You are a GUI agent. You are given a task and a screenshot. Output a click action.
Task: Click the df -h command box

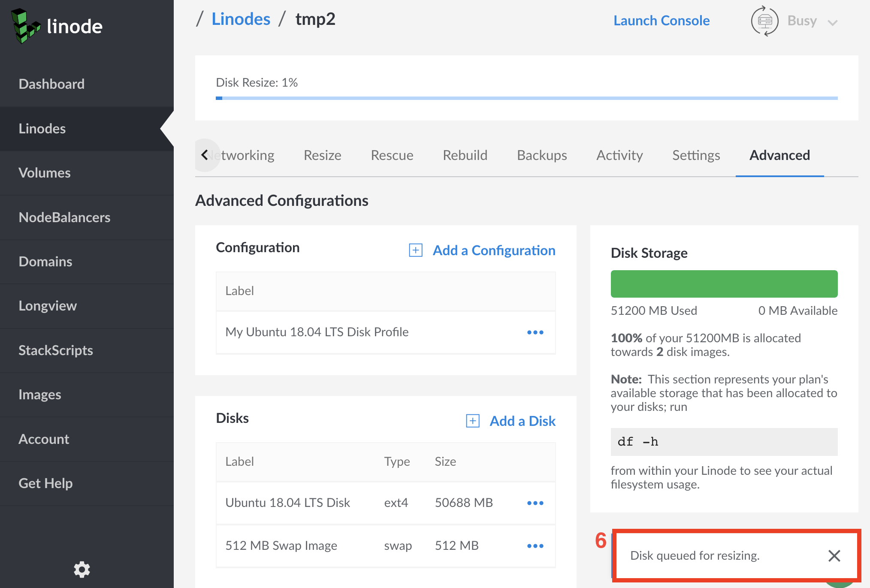tap(724, 442)
